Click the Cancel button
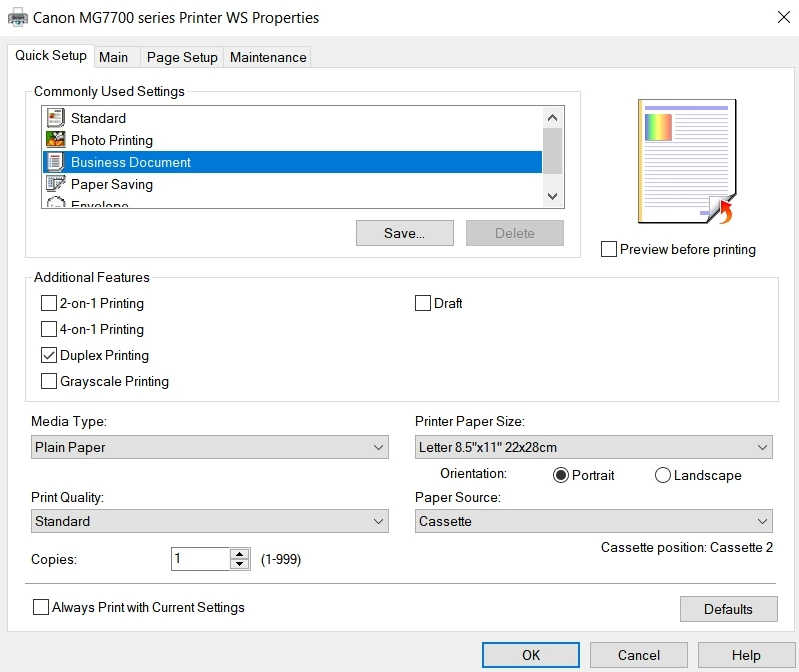Image resolution: width=799 pixels, height=672 pixels. (x=639, y=655)
